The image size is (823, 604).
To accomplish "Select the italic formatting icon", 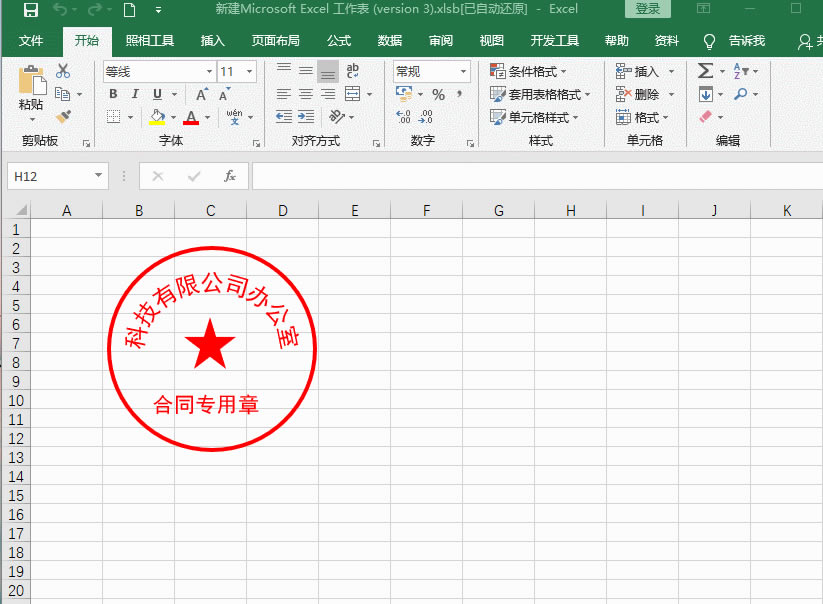I will click(x=134, y=94).
